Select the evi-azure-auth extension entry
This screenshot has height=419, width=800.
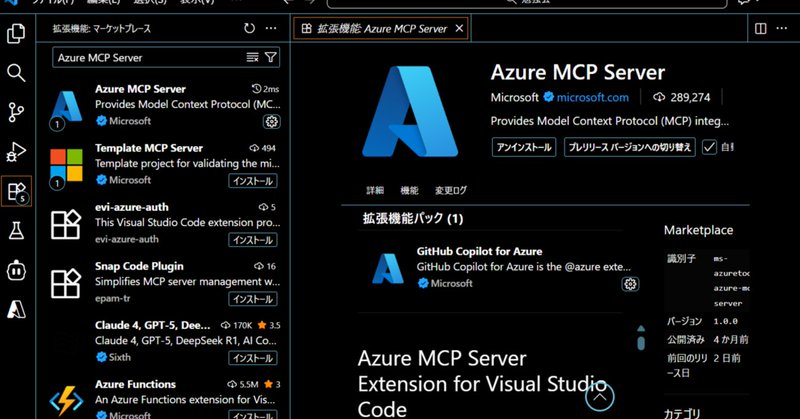tap(165, 224)
